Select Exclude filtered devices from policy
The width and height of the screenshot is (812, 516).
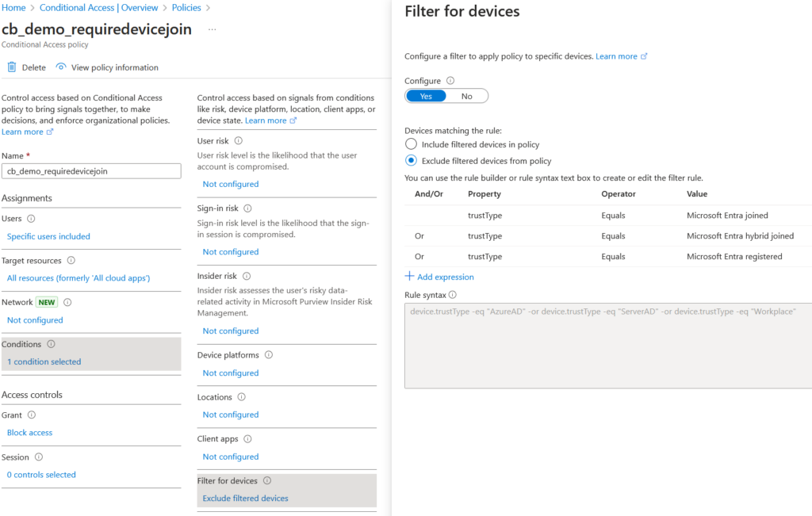(x=411, y=160)
